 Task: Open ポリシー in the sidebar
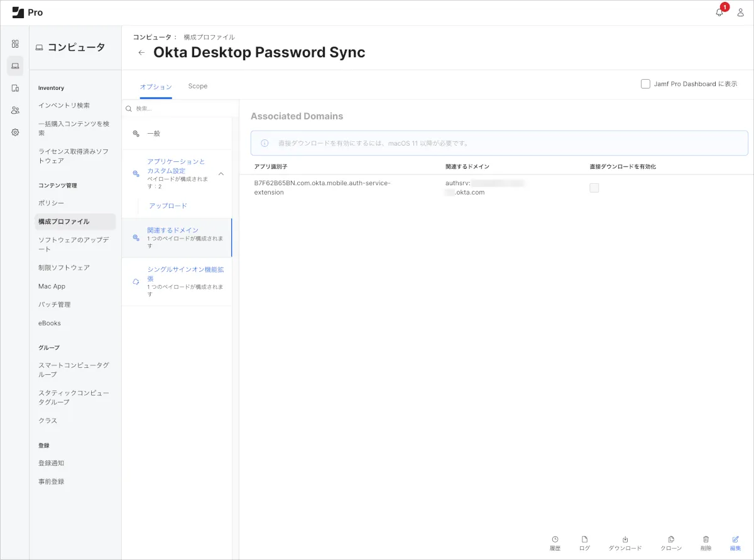pyautogui.click(x=51, y=203)
